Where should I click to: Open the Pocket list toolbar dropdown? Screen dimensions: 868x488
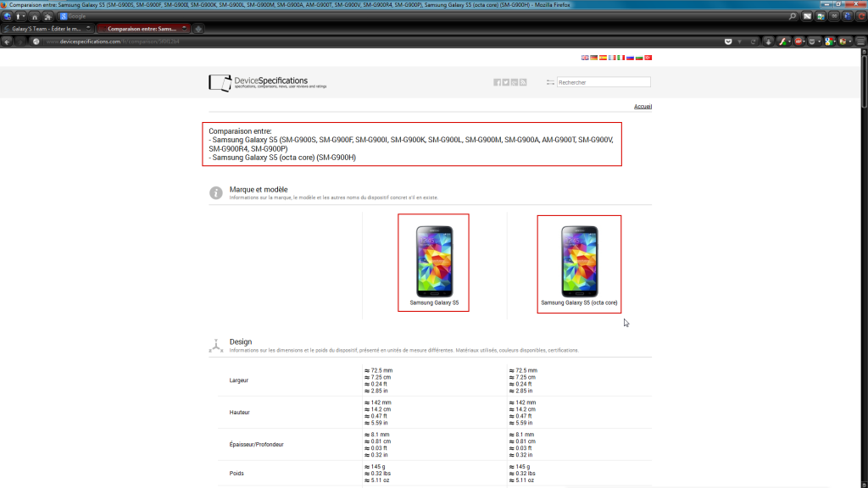(815, 42)
